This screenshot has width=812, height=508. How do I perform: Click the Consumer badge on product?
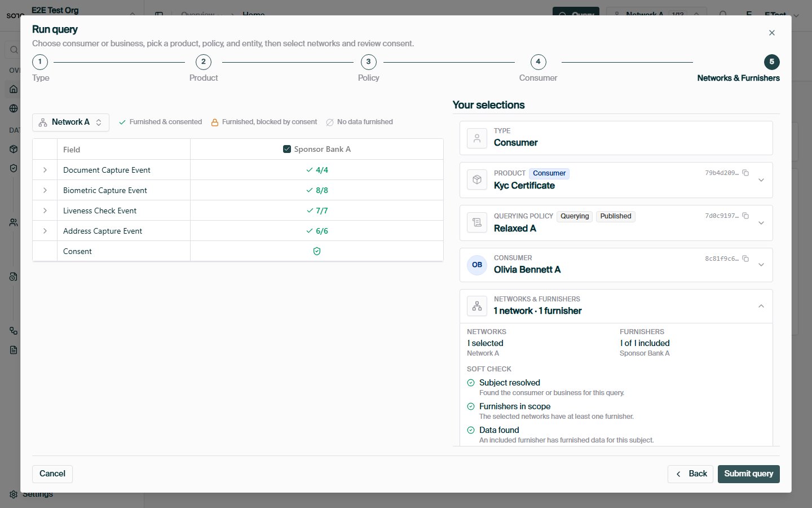pos(549,173)
